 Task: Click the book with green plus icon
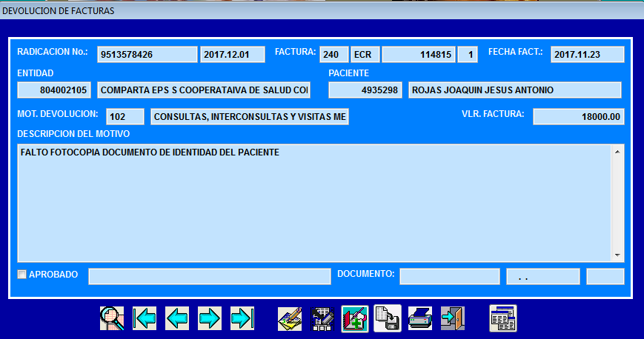(x=355, y=318)
